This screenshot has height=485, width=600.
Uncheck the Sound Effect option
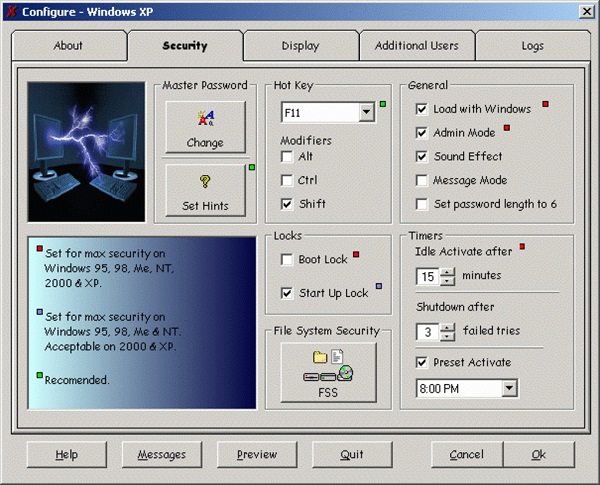[421, 157]
